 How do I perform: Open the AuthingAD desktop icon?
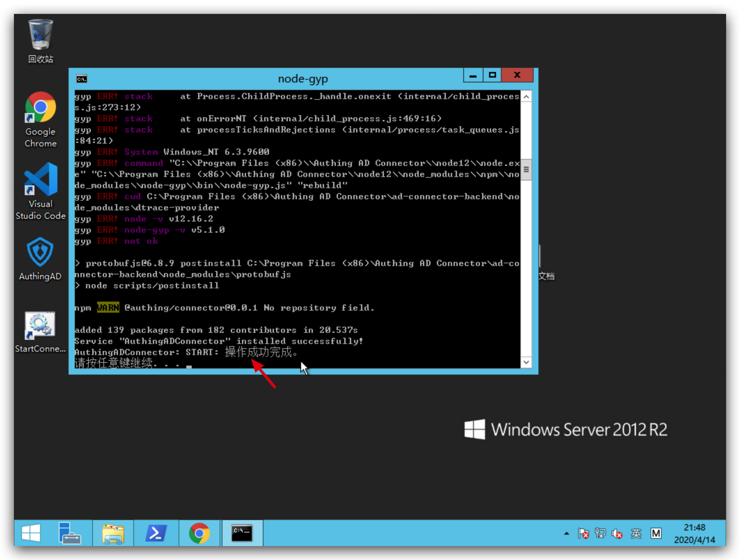coord(40,252)
